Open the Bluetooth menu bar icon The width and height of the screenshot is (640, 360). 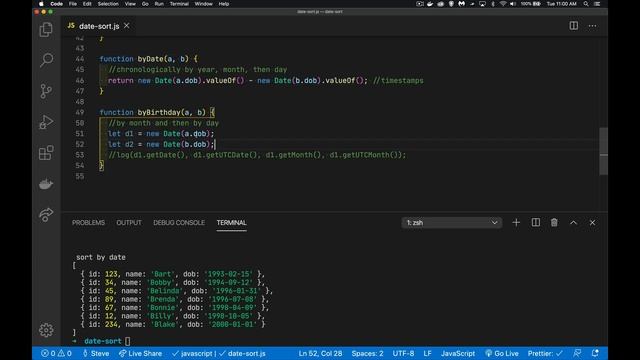coord(493,4)
